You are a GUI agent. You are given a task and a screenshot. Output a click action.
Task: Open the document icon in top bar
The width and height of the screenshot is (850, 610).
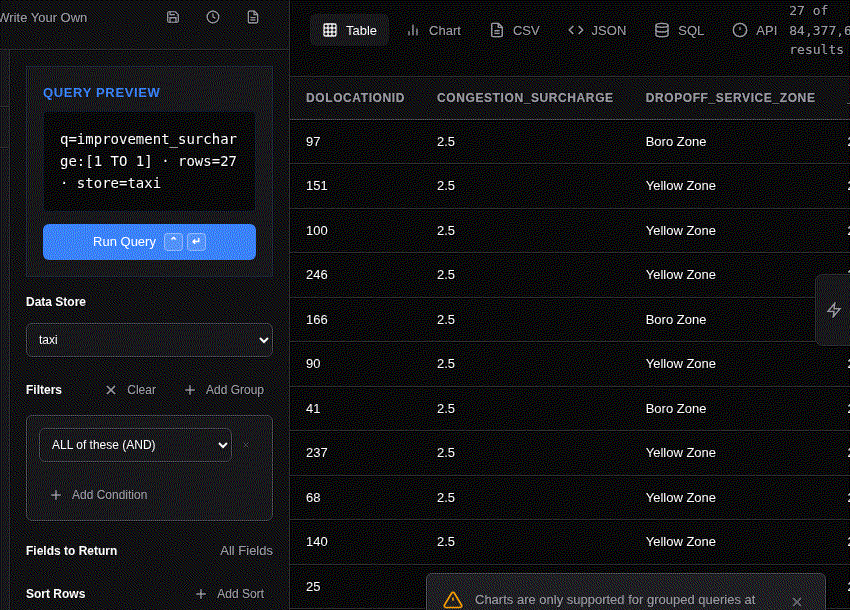point(253,17)
